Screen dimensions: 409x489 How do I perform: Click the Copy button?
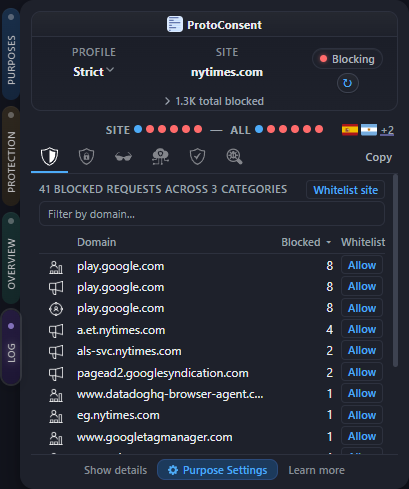tap(379, 157)
